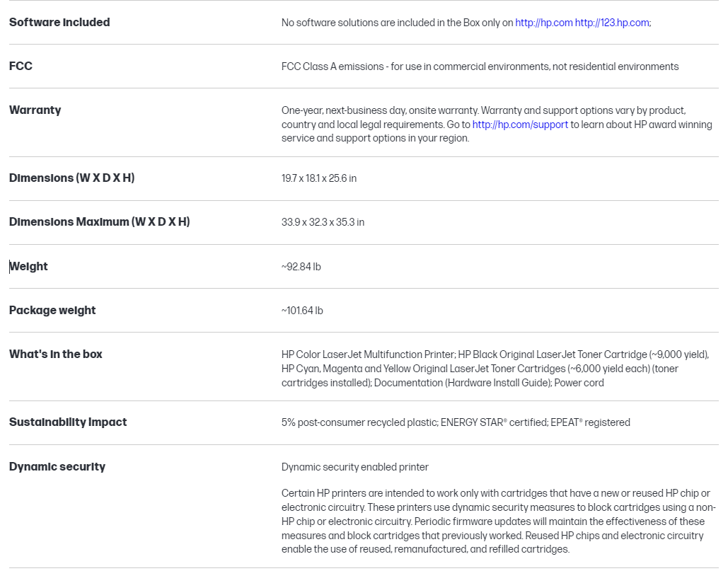Visit the http://hp.com/support link

pyautogui.click(x=520, y=125)
